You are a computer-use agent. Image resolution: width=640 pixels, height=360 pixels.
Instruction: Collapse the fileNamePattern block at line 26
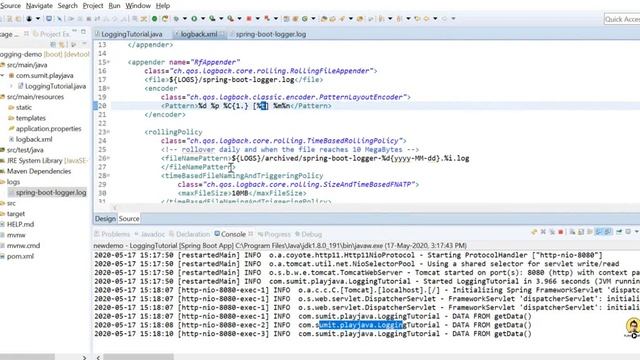109,158
